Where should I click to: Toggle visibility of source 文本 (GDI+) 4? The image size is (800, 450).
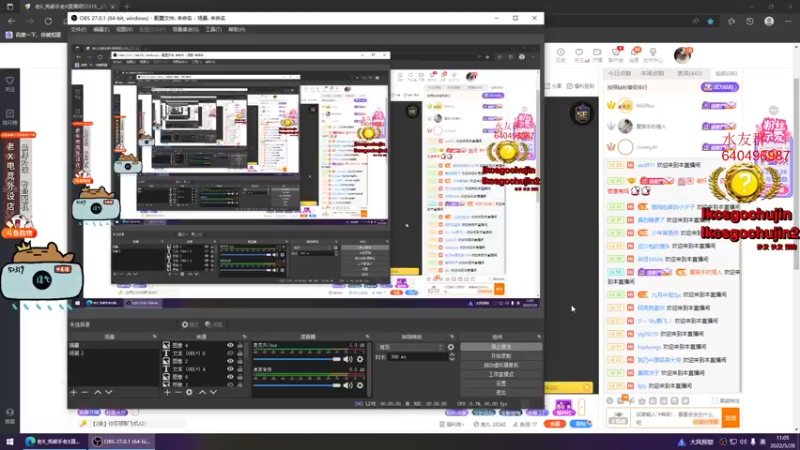[230, 369]
